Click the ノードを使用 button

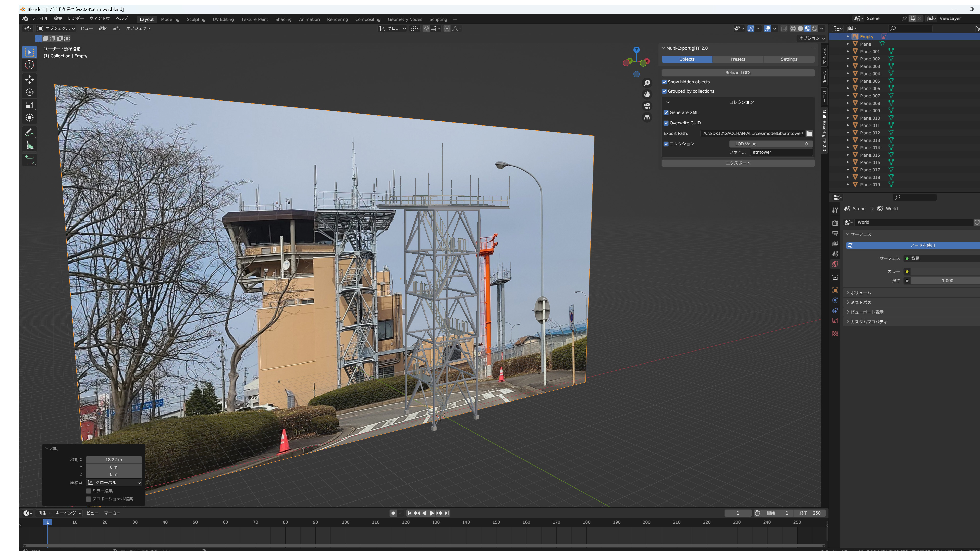point(913,246)
